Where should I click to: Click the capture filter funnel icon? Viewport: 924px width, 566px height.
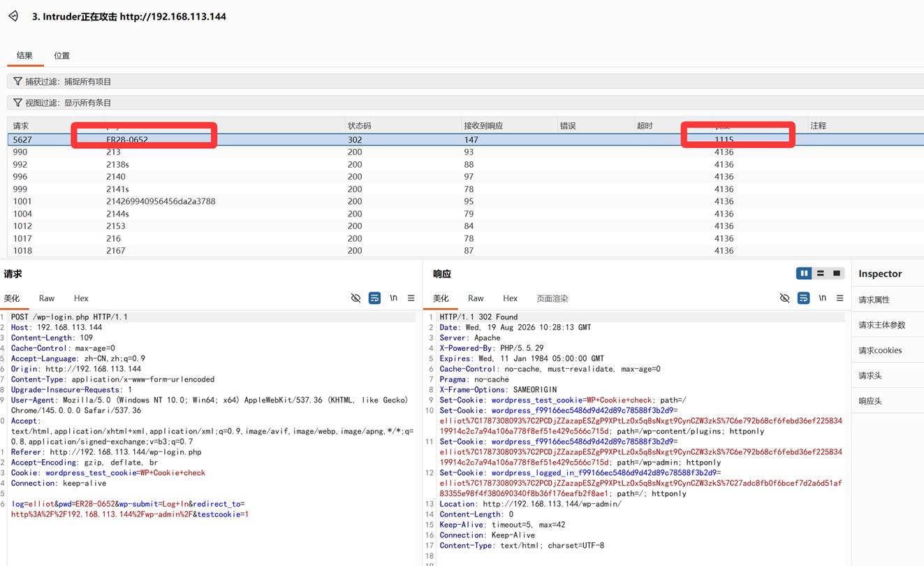(x=17, y=82)
